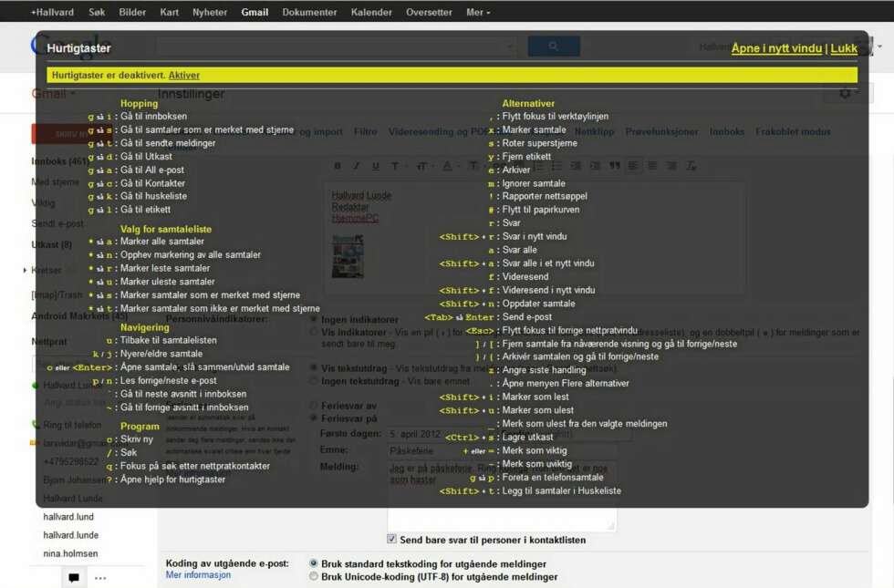Click Søk in the top bar
894x588 pixels.
coord(97,12)
